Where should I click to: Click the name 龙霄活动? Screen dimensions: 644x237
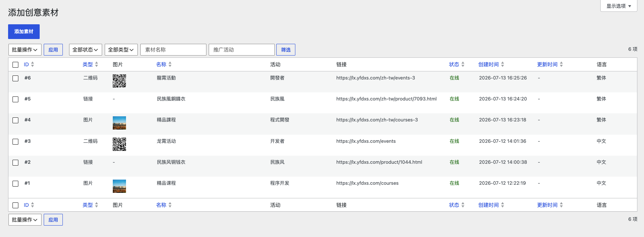point(166,141)
